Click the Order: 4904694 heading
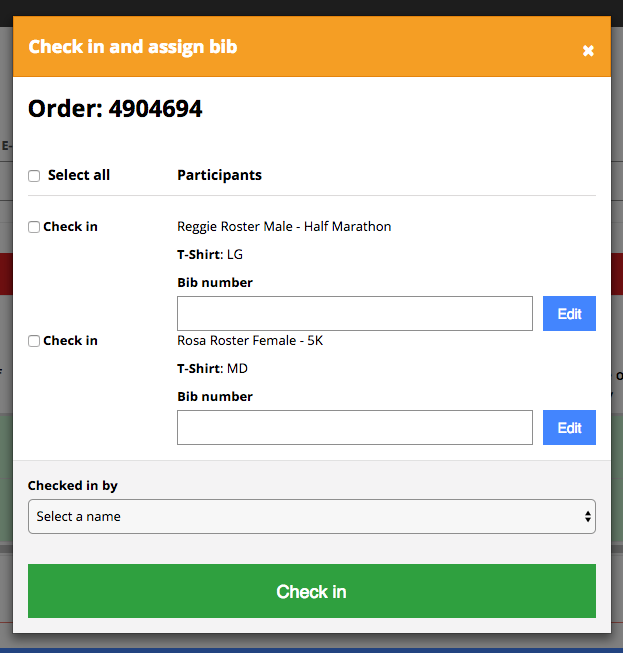Image resolution: width=623 pixels, height=653 pixels. [115, 109]
